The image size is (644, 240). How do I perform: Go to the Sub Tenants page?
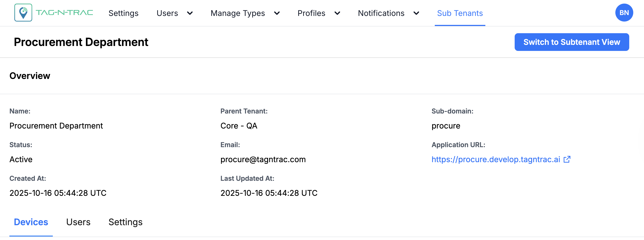click(x=460, y=13)
